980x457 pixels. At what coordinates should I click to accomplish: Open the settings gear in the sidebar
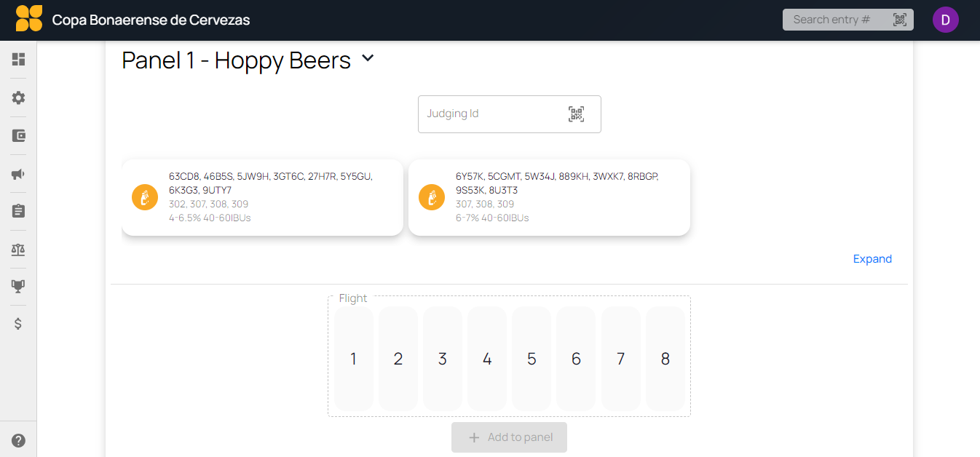click(x=17, y=98)
